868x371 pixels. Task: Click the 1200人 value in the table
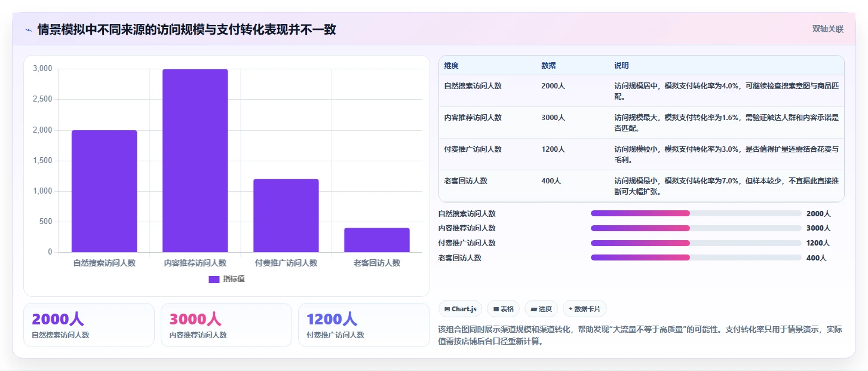553,149
